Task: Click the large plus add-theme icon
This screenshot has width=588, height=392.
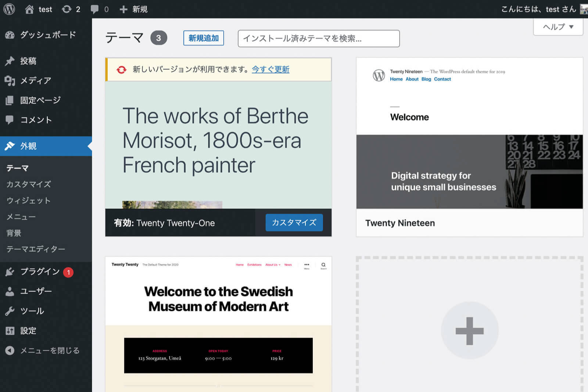Action: (x=470, y=331)
